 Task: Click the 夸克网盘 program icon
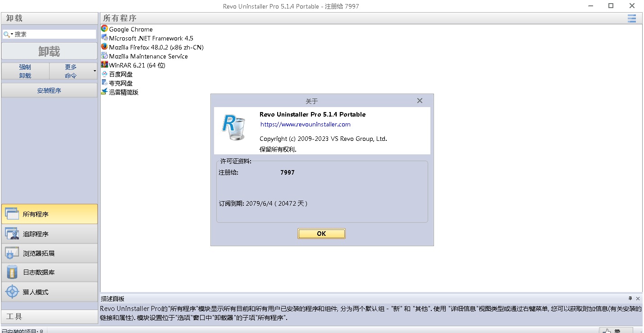coord(105,83)
